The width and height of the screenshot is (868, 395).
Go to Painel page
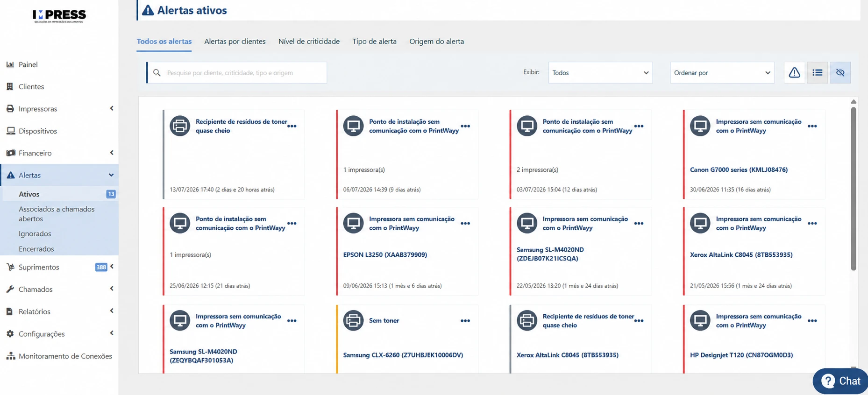28,64
